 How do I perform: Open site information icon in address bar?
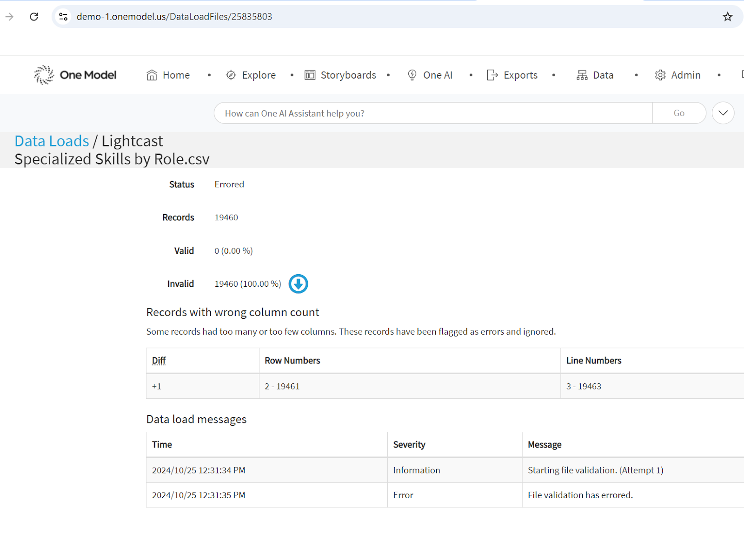63,17
